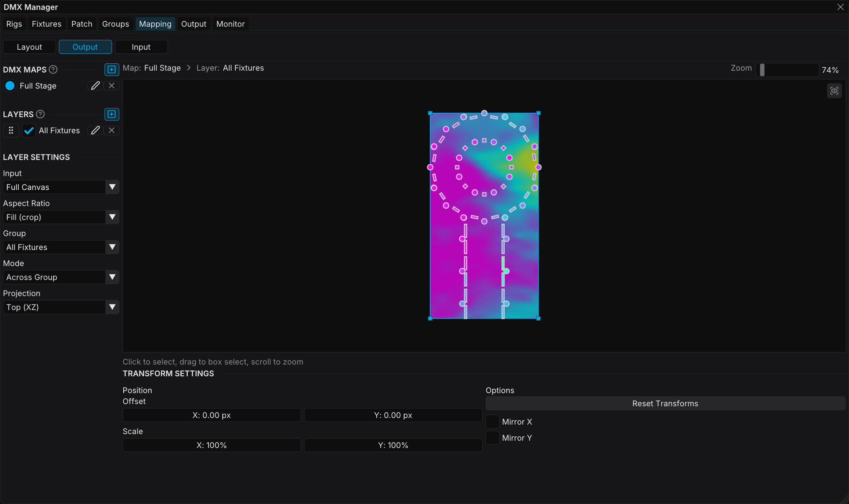Select the top-left corner handle of map
The height and width of the screenshot is (504, 849).
pos(430,113)
